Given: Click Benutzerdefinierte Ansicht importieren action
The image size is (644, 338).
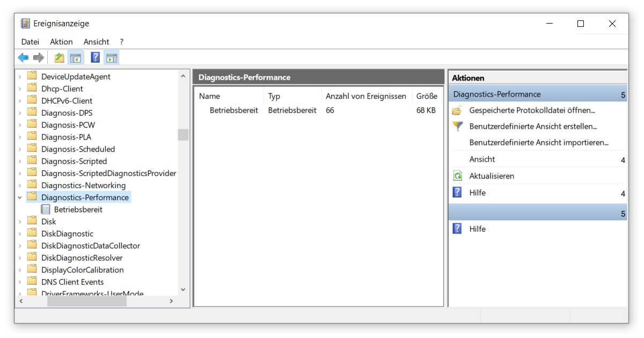Looking at the screenshot, I should coord(539,143).
